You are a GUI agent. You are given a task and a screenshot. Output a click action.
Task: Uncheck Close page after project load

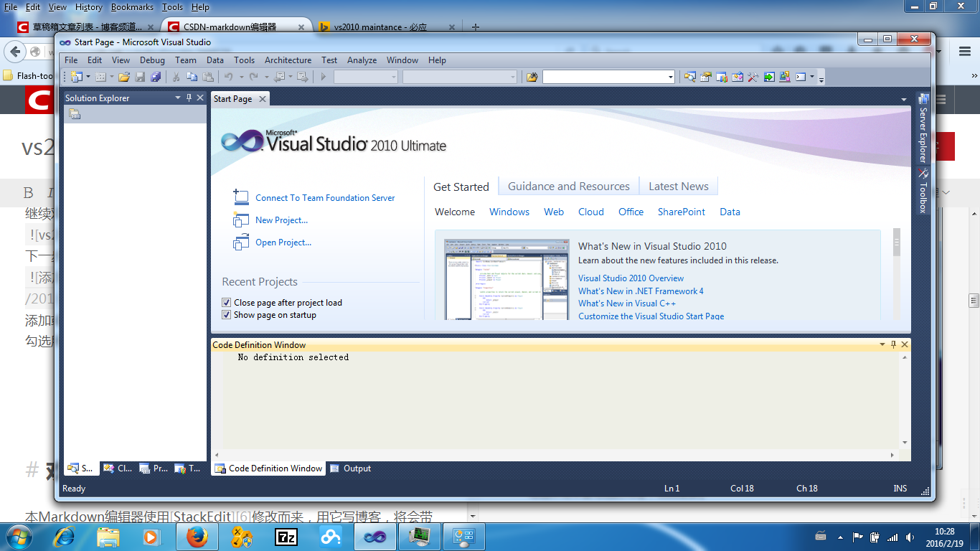[226, 303]
